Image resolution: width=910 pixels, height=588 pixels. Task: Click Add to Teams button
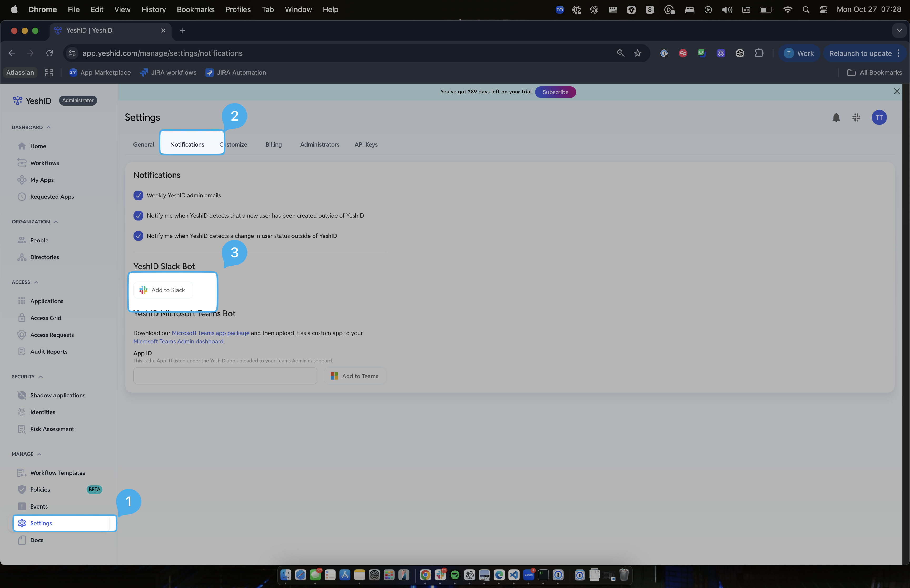355,376
